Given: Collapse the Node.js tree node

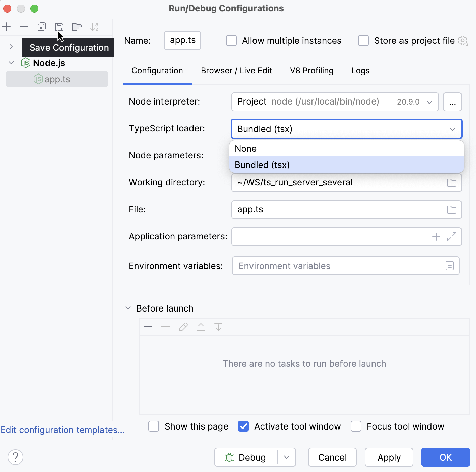Looking at the screenshot, I should pos(11,63).
